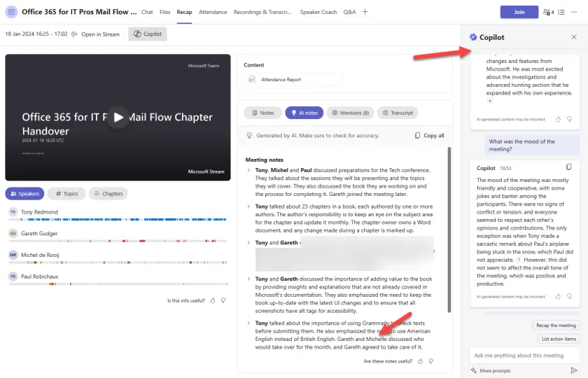This screenshot has width=588, height=378.
Task: Toggle the Copilot button in toolbar
Action: 148,34
